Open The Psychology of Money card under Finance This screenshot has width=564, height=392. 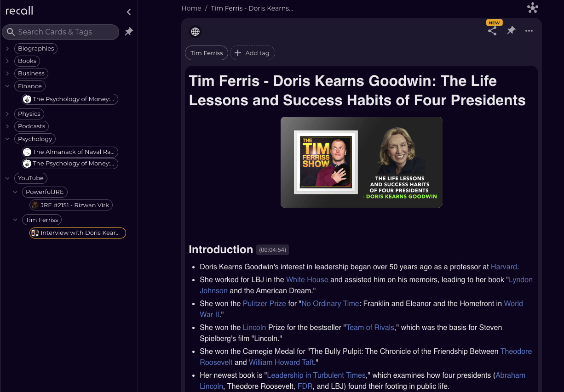(70, 99)
